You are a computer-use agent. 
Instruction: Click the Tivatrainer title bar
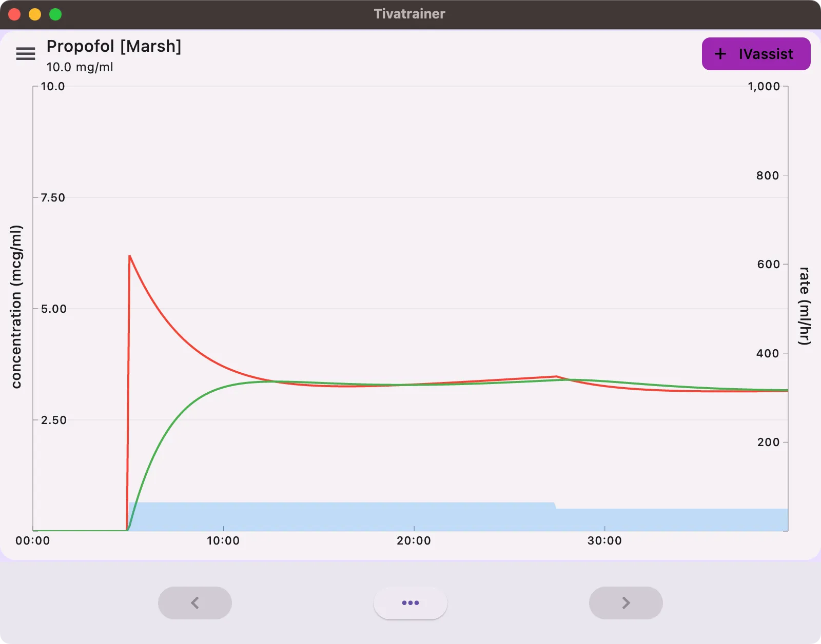coord(411,14)
